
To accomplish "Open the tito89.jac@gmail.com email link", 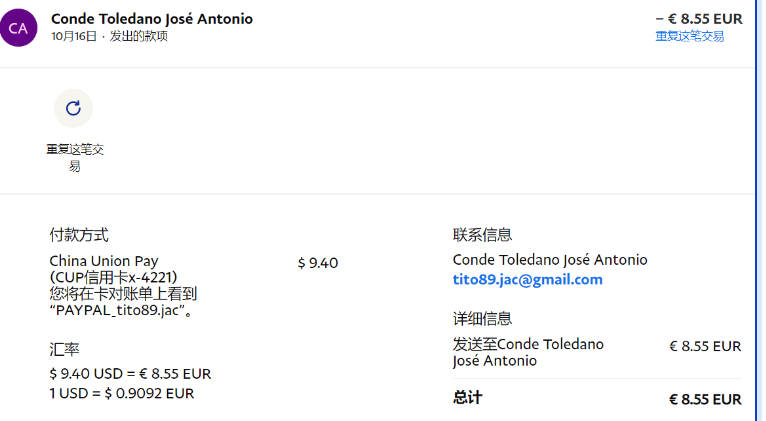I will 527,279.
